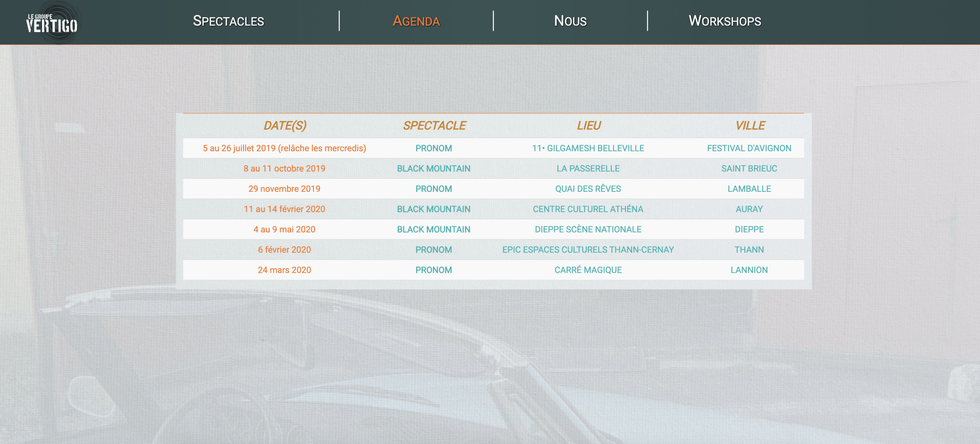The height and width of the screenshot is (444, 980).
Task: Select date '4 au 9 mai 2020'
Action: pyautogui.click(x=284, y=229)
